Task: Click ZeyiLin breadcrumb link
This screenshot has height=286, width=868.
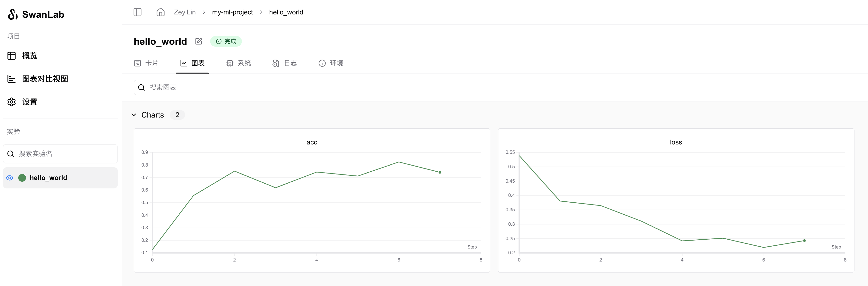Action: click(x=185, y=12)
